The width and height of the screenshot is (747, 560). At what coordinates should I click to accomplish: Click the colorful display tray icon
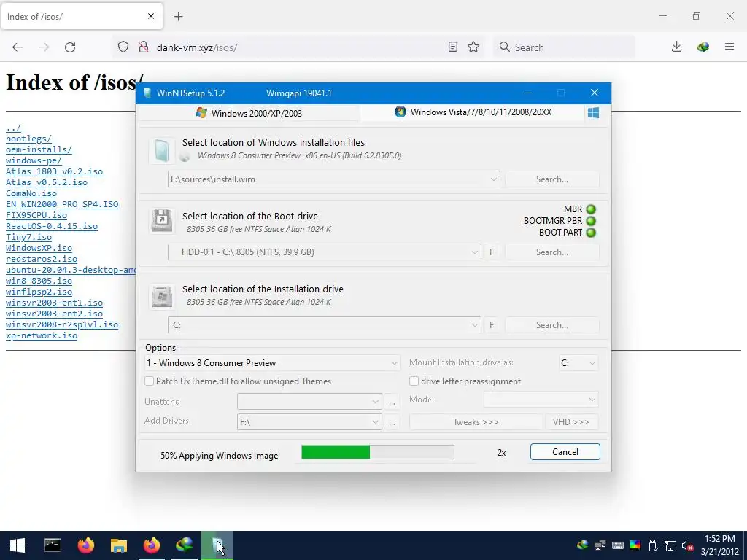click(x=635, y=545)
